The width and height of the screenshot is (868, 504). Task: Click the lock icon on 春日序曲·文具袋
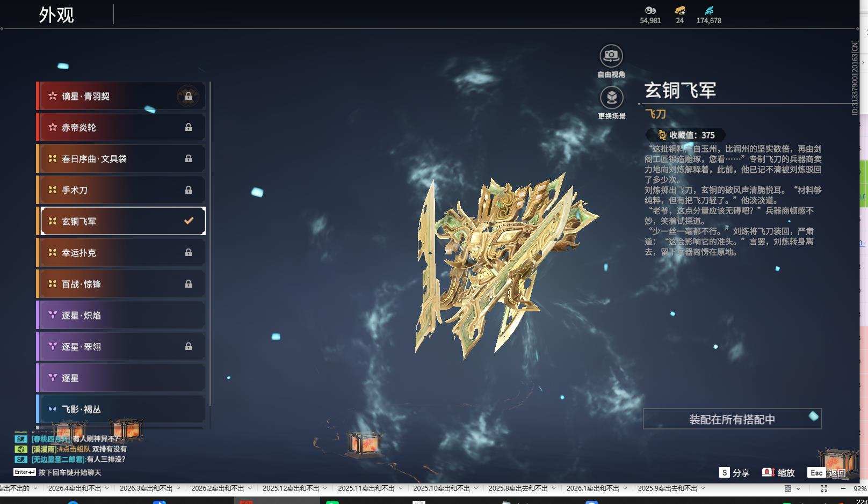click(189, 158)
